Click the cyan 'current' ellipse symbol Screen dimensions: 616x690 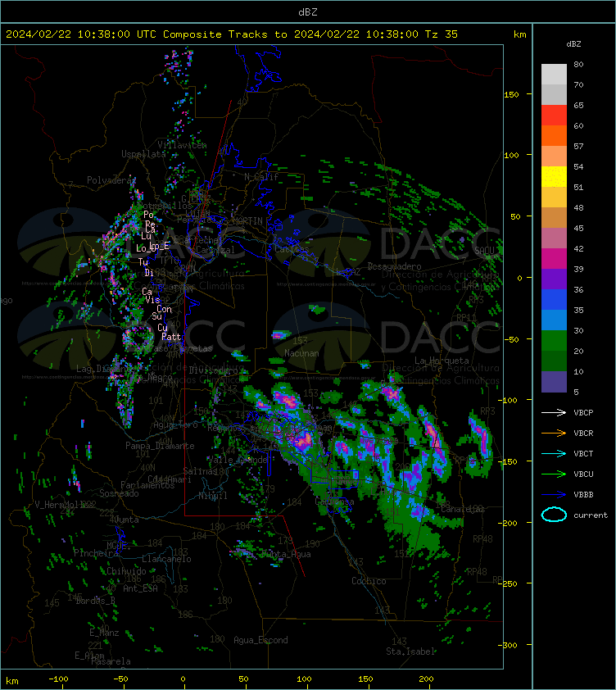(554, 515)
